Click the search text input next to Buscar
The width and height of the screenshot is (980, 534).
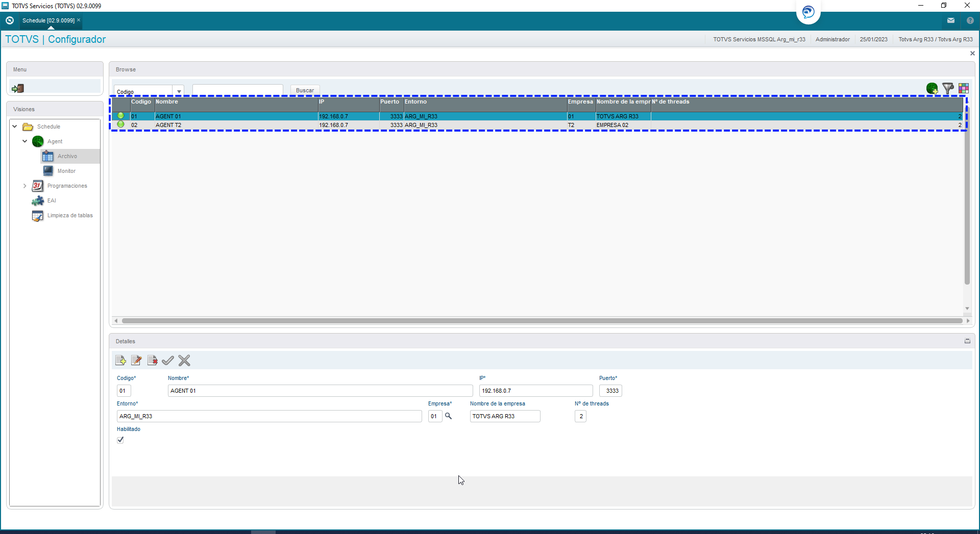(x=238, y=90)
